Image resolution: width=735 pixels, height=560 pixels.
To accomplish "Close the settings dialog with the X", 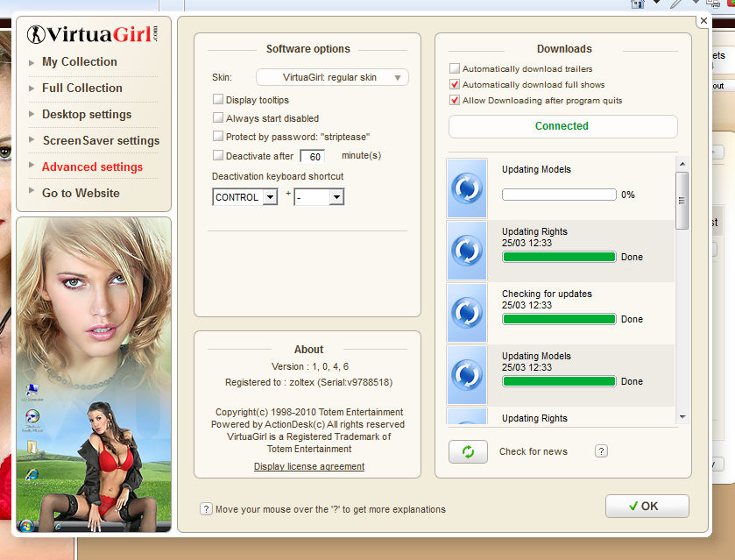I will click(x=703, y=21).
